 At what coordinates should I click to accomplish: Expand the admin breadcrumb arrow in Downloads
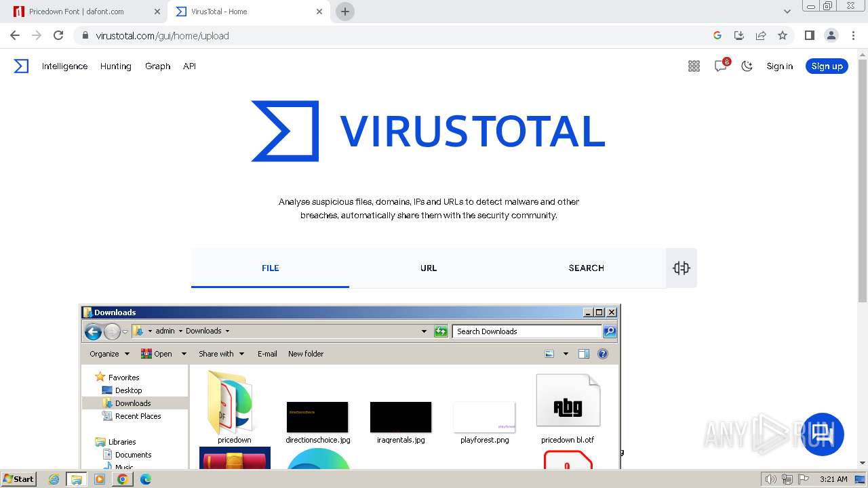pyautogui.click(x=180, y=331)
